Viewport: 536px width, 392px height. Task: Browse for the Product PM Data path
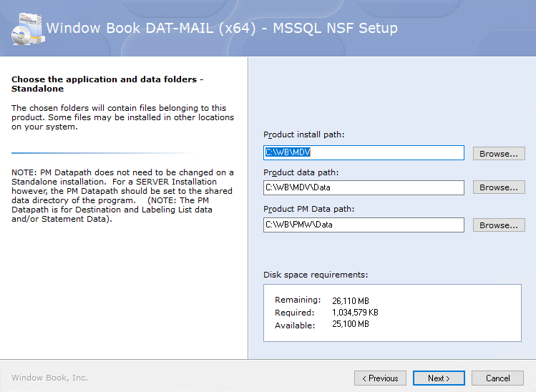(x=499, y=225)
